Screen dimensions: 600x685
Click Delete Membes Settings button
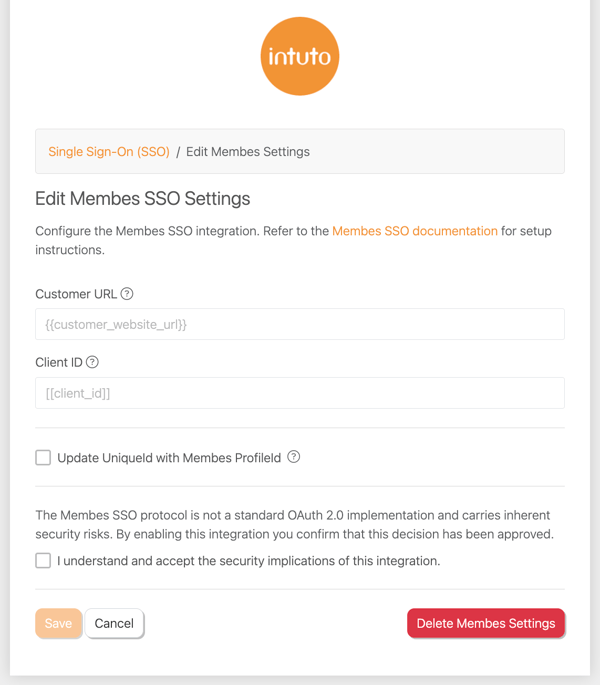pos(486,623)
